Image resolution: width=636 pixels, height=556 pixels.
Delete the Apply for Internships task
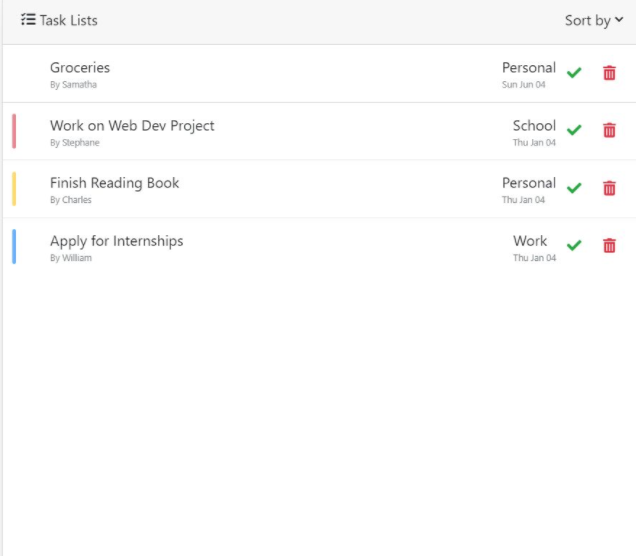click(x=609, y=246)
